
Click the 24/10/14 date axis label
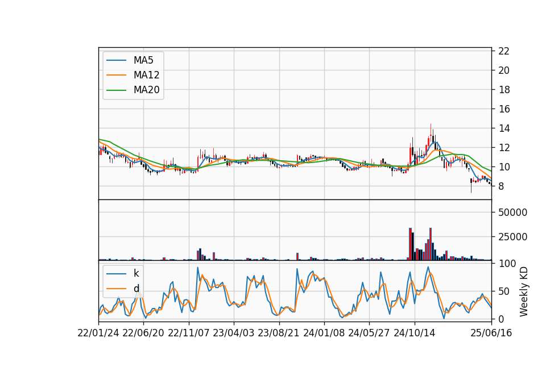(x=415, y=333)
